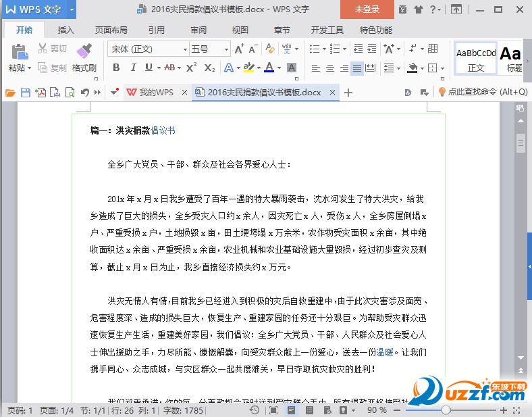Open the WPS 文字 application menu arrow
Screen dimensions: 532x417
(x=72, y=9)
